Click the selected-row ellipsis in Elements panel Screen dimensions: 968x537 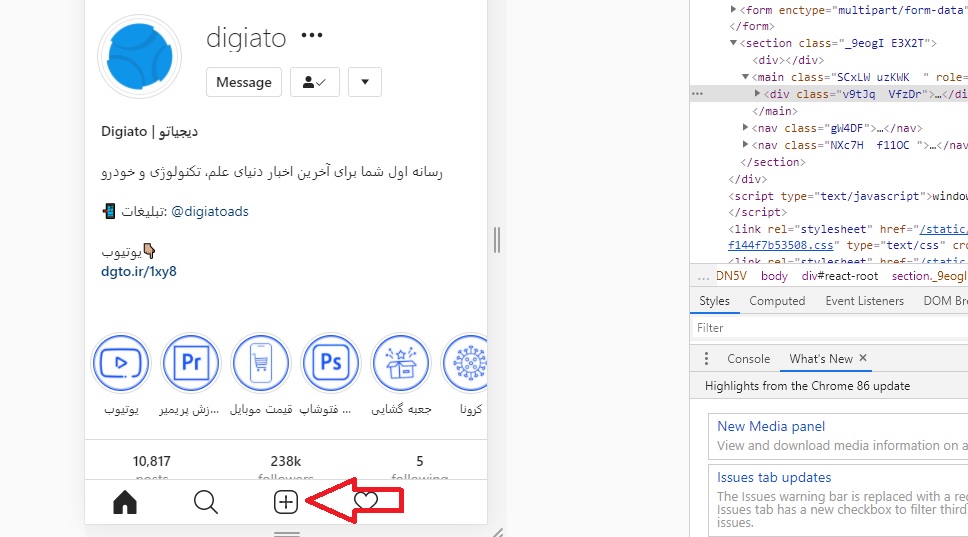(697, 94)
